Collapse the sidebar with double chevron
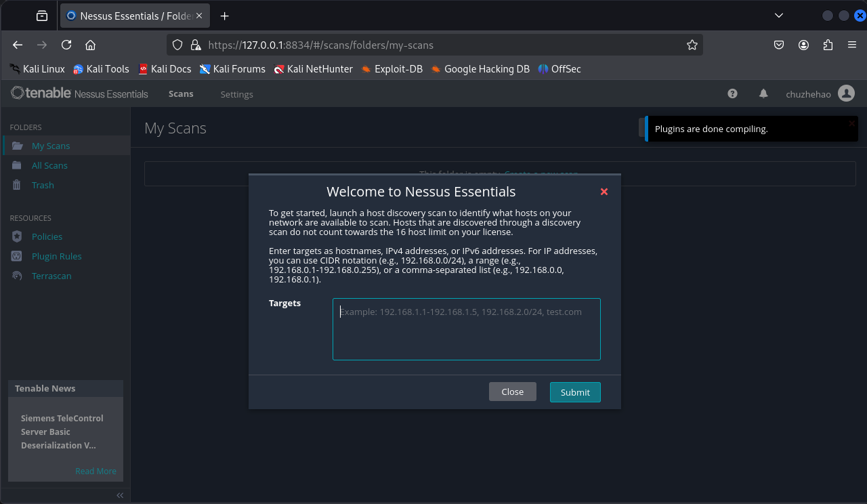 click(x=120, y=495)
